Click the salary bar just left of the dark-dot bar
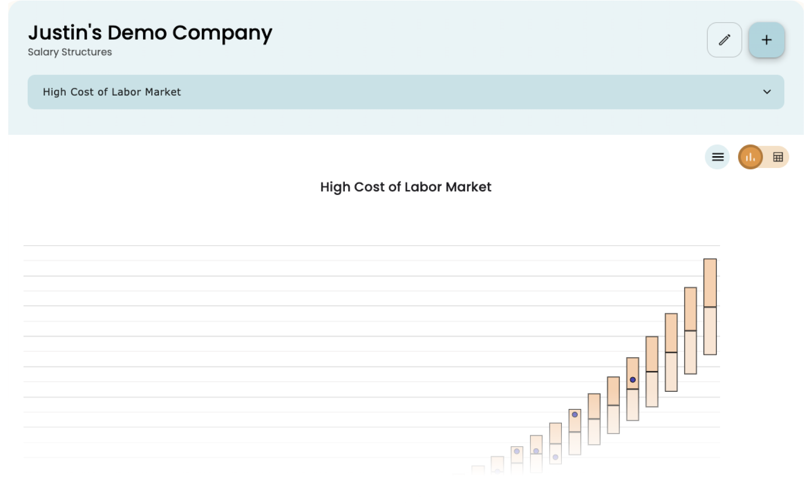 (x=613, y=405)
